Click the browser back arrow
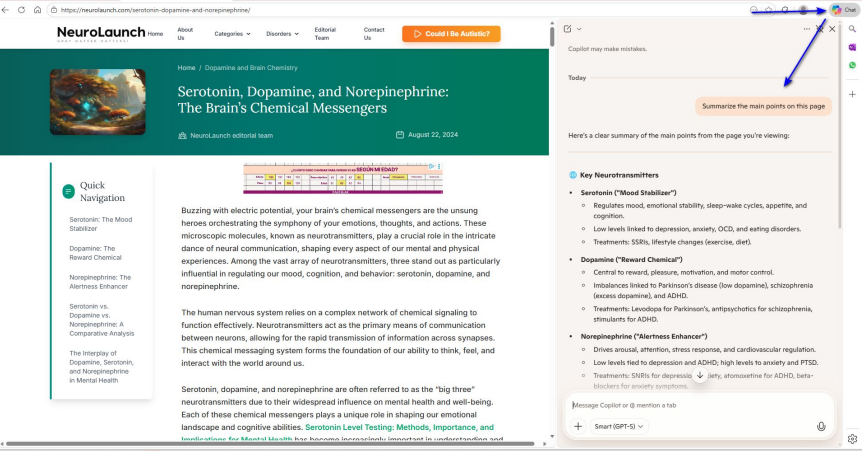Image resolution: width=865 pixels, height=451 pixels. point(6,10)
